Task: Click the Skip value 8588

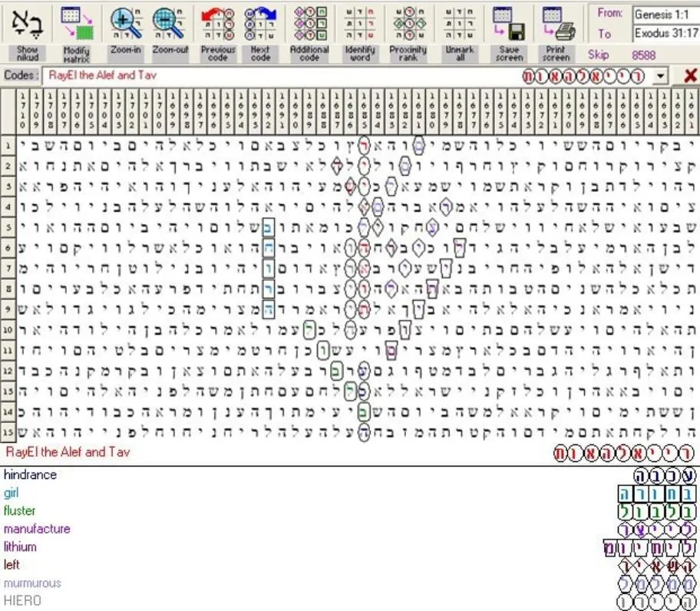Action: 643,55
